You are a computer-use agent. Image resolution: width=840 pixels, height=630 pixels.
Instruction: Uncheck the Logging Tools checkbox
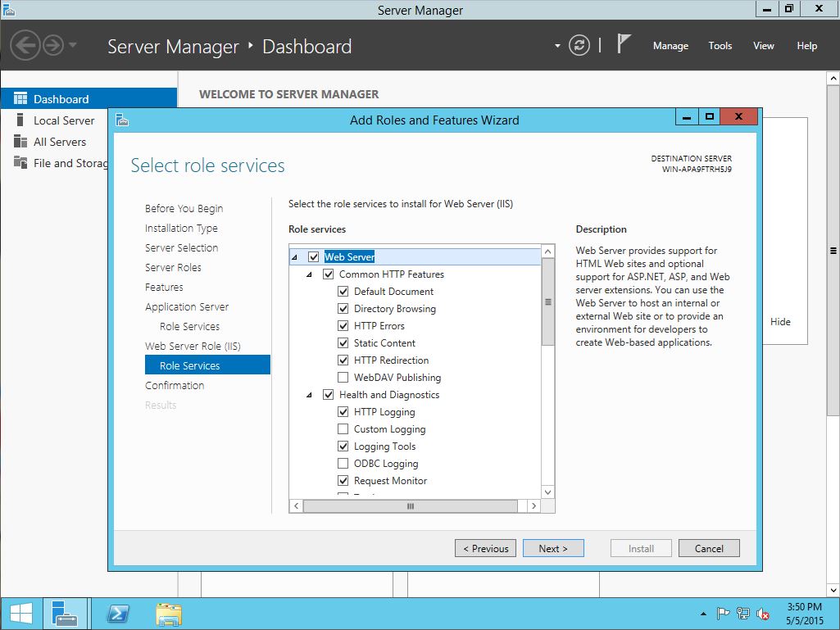pos(343,446)
